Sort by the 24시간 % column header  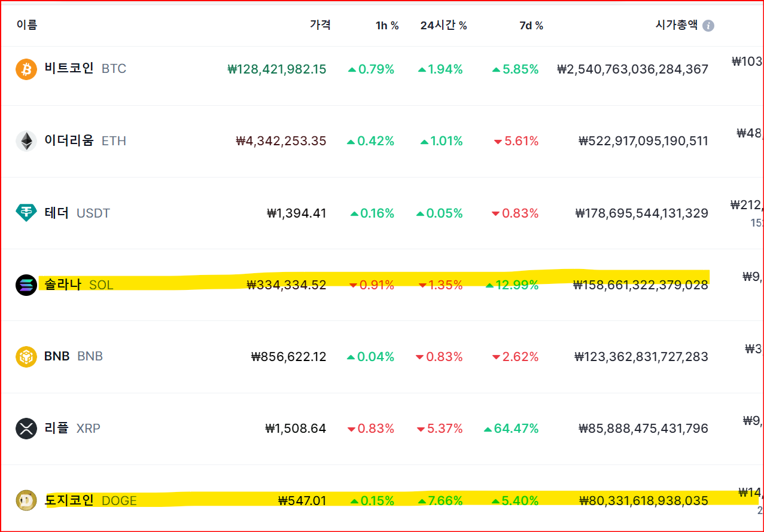tap(444, 26)
